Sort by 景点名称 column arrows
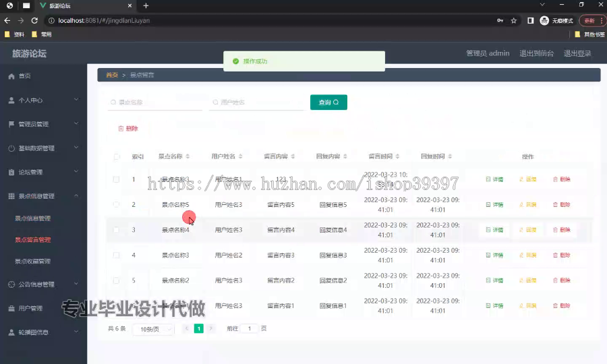This screenshot has width=607, height=364. [187, 156]
